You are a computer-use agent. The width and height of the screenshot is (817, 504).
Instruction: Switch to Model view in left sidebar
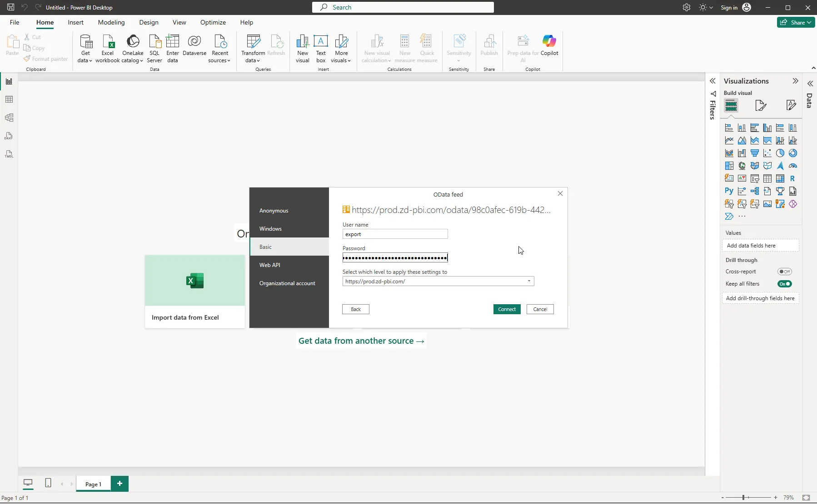(x=9, y=118)
